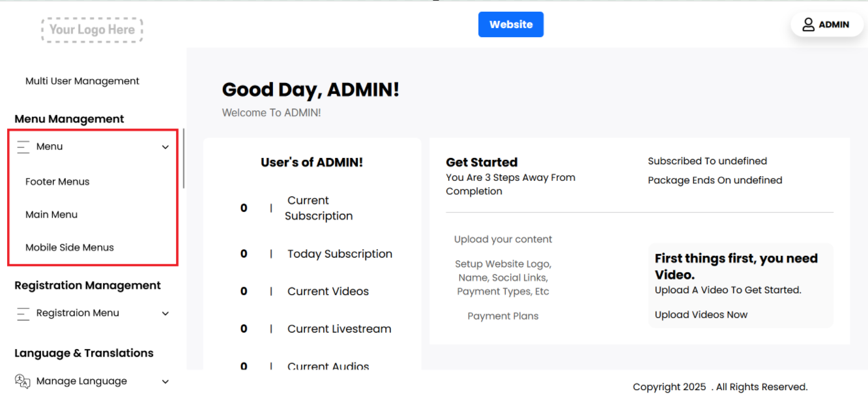Open Multi User Management page
This screenshot has width=868, height=398.
pos(82,82)
